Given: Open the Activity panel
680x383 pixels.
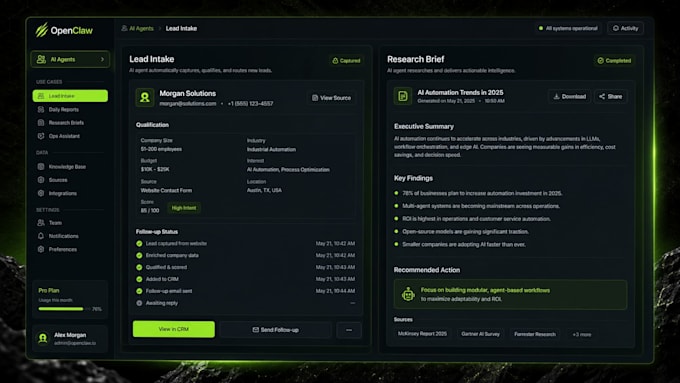Looking at the screenshot, I should tap(625, 28).
